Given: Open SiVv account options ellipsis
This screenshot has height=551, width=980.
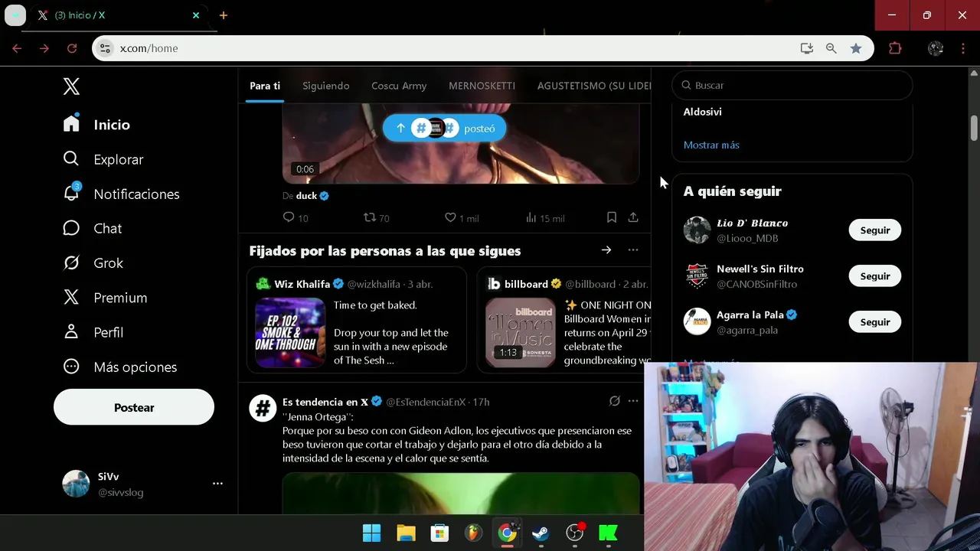Looking at the screenshot, I should 217,484.
